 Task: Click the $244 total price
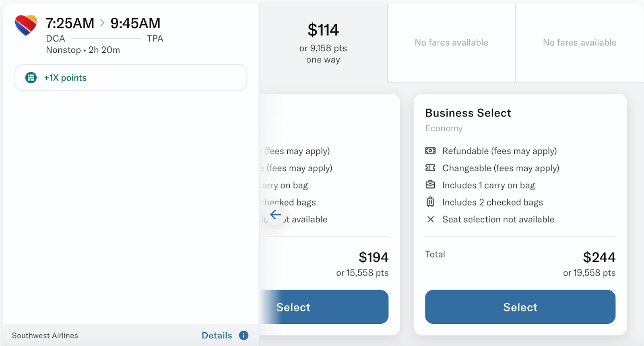pyautogui.click(x=599, y=257)
